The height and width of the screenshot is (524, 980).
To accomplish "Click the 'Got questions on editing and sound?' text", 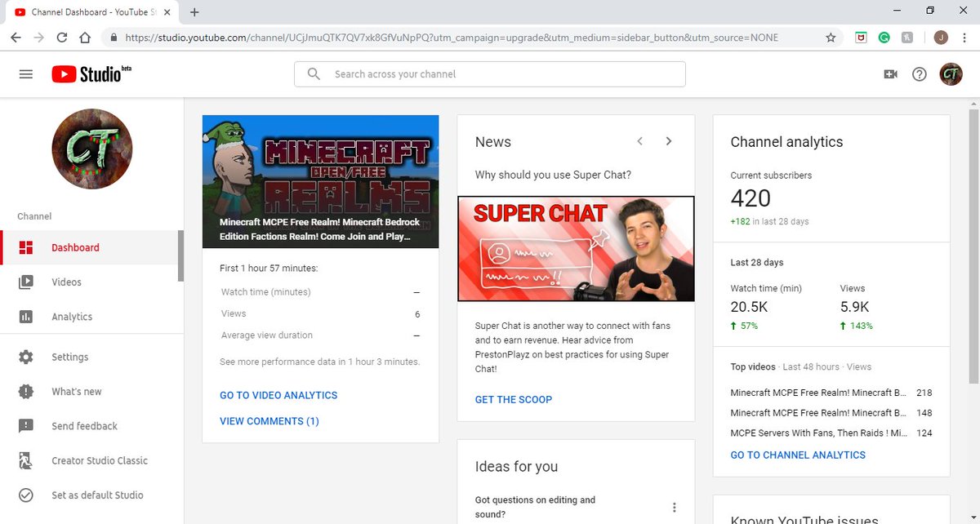I will click(535, 507).
